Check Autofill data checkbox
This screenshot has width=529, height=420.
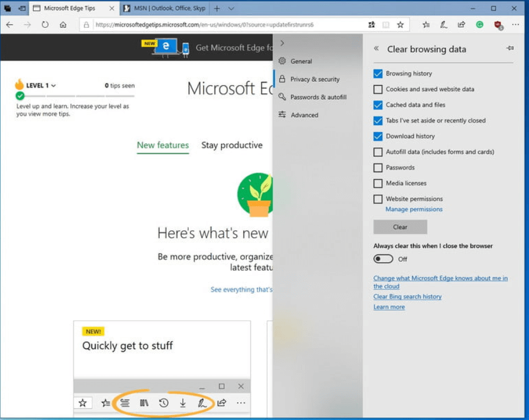click(x=378, y=152)
